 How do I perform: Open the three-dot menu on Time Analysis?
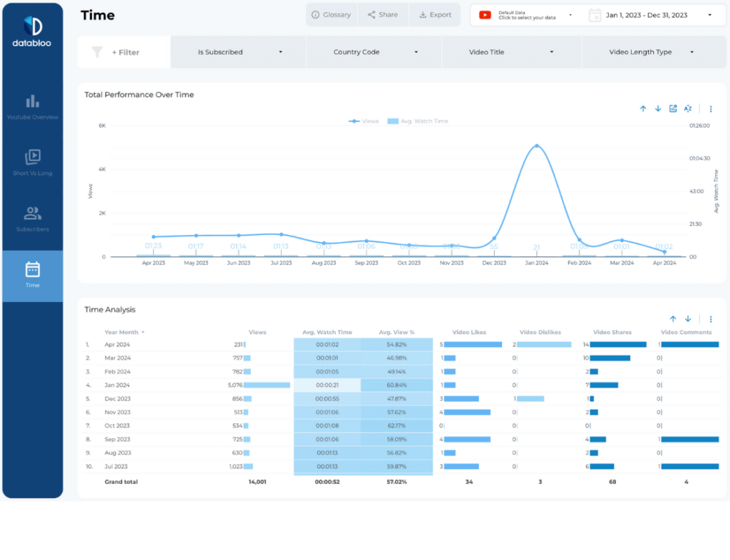(710, 318)
